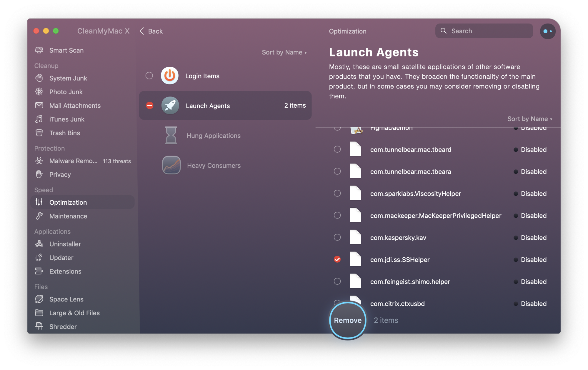Image resolution: width=588 pixels, height=370 pixels.
Task: Change Disabled status of com.tunnelbear.mac.tbeard
Action: coord(530,149)
